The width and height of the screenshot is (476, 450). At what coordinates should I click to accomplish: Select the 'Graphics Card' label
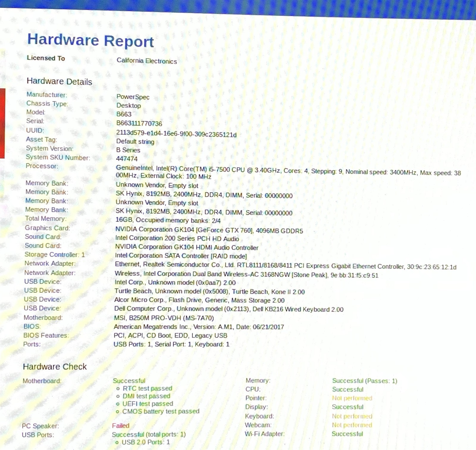click(47, 228)
